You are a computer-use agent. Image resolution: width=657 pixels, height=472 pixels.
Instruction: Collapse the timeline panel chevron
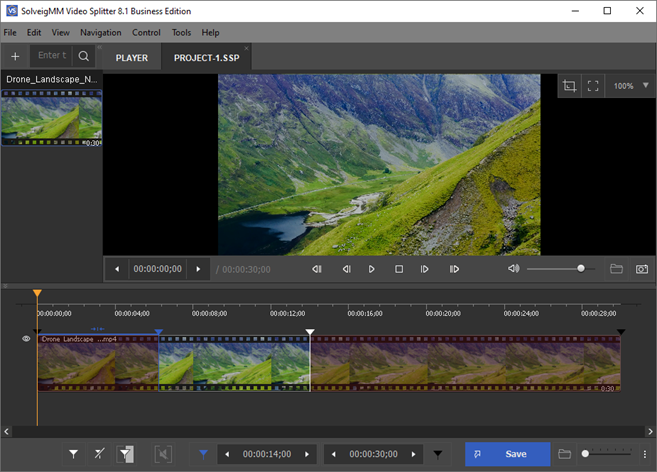pos(5,286)
